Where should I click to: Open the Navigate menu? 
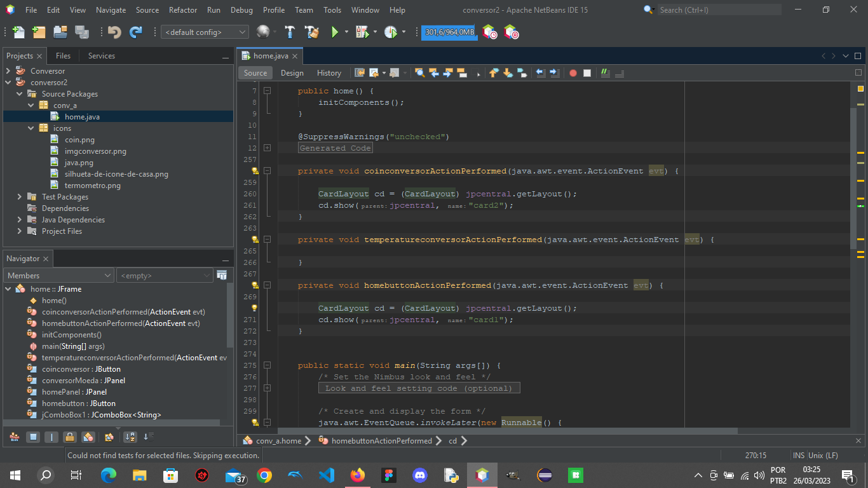[x=111, y=10]
